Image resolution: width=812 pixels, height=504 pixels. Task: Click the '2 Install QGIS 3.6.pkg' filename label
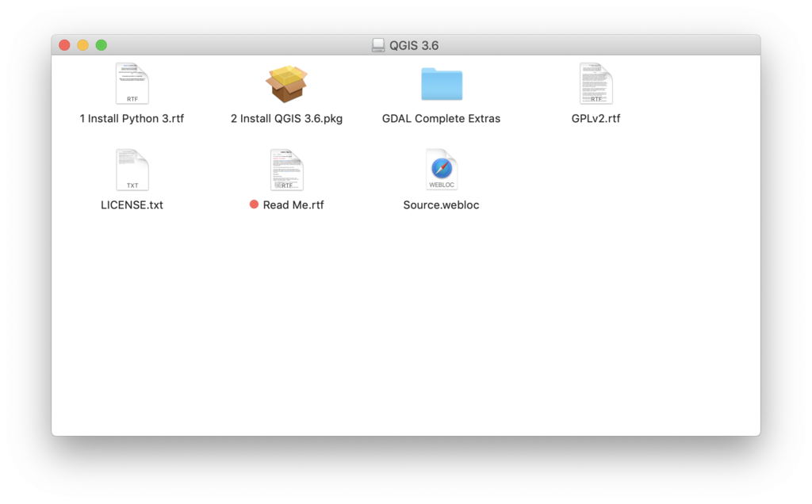[x=286, y=119]
